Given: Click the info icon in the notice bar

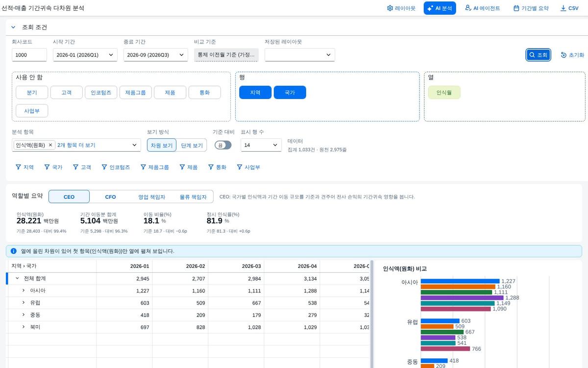Looking at the screenshot, I should click(x=14, y=251).
